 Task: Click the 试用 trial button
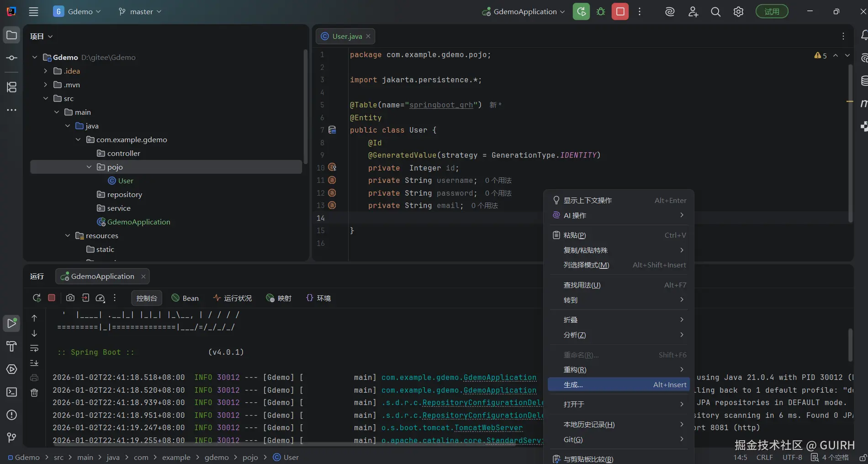772,12
